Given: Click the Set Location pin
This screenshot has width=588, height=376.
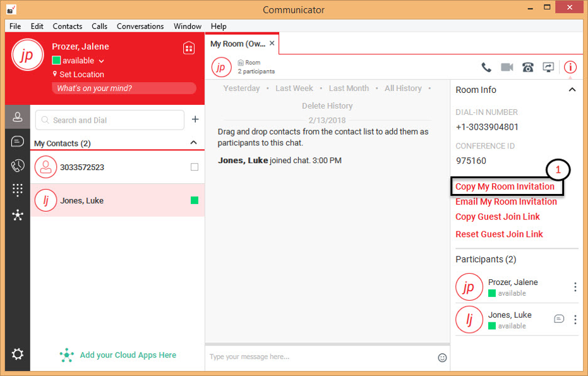Looking at the screenshot, I should [x=55, y=73].
